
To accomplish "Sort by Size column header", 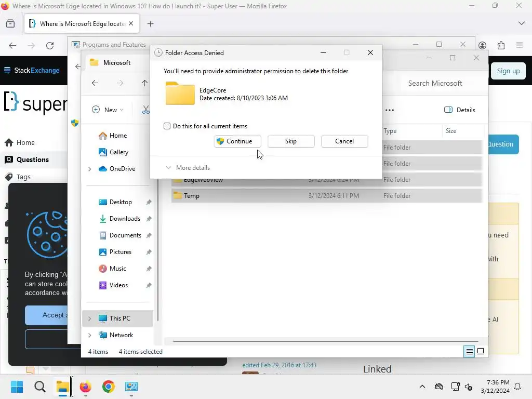I will (451, 130).
